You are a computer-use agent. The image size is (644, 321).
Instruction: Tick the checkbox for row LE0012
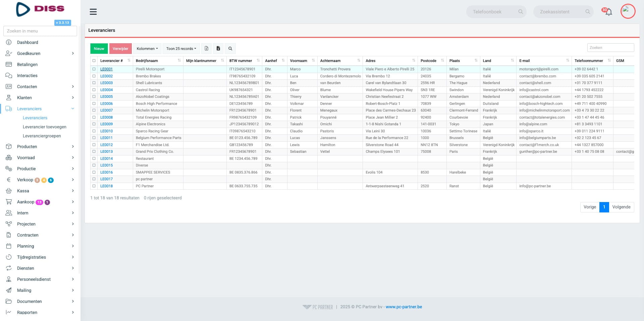[x=94, y=145]
